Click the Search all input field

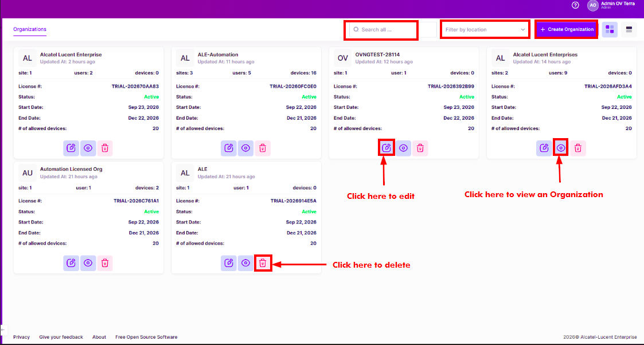point(393,30)
